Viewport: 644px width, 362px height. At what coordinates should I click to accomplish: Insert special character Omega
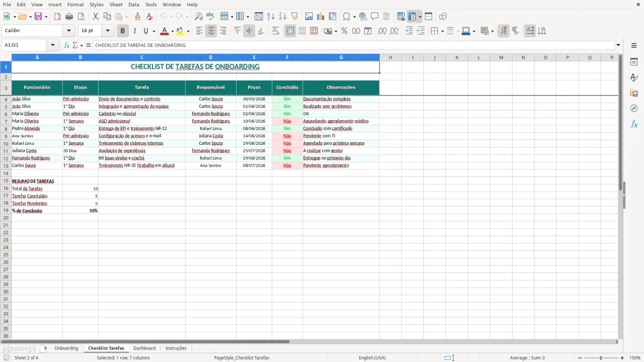click(x=346, y=17)
